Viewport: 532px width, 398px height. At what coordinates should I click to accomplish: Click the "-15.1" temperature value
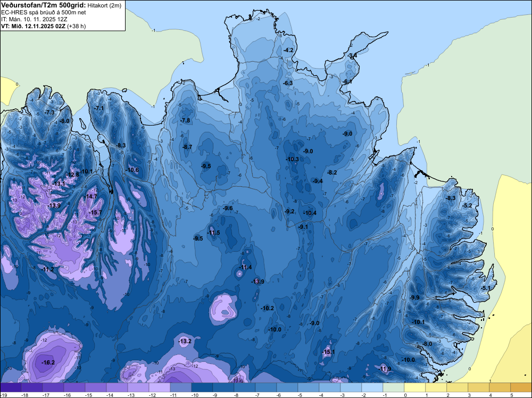click(328, 352)
